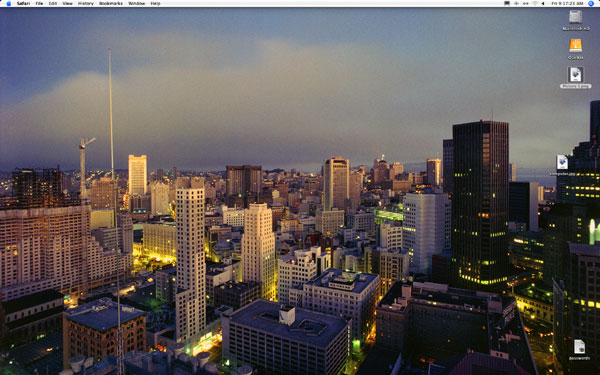Click the display monitor menu bar icon

click(507, 3)
